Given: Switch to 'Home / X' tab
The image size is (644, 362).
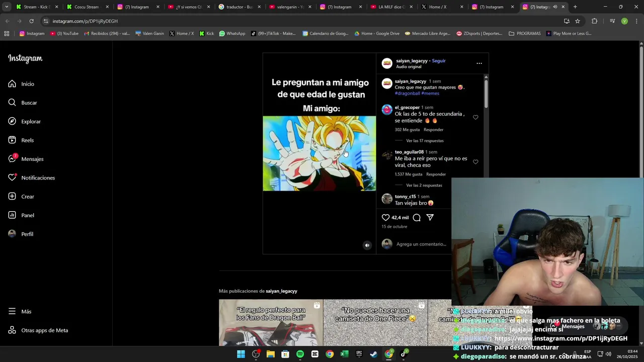Looking at the screenshot, I should (x=441, y=7).
